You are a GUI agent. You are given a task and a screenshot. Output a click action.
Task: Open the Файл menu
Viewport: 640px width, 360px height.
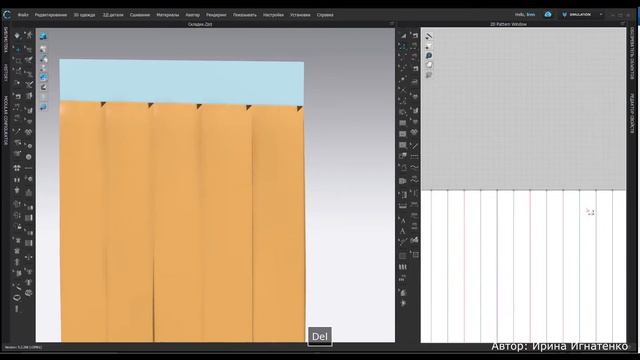click(23, 15)
